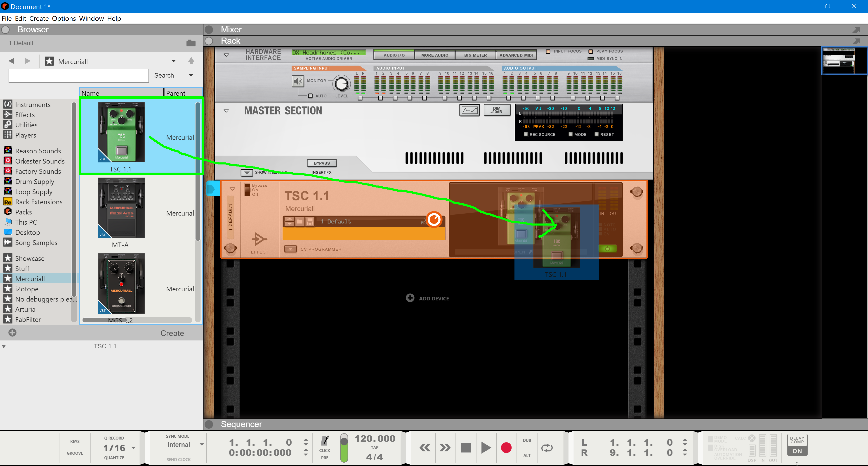This screenshot has height=466, width=868.
Task: Open the Search options dropdown arrow
Action: 191,75
